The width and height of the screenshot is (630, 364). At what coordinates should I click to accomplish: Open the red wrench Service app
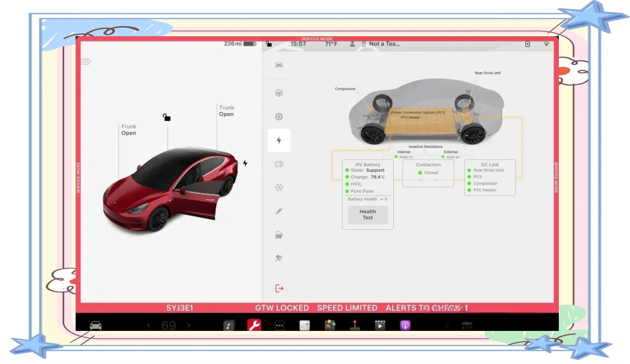click(x=254, y=326)
